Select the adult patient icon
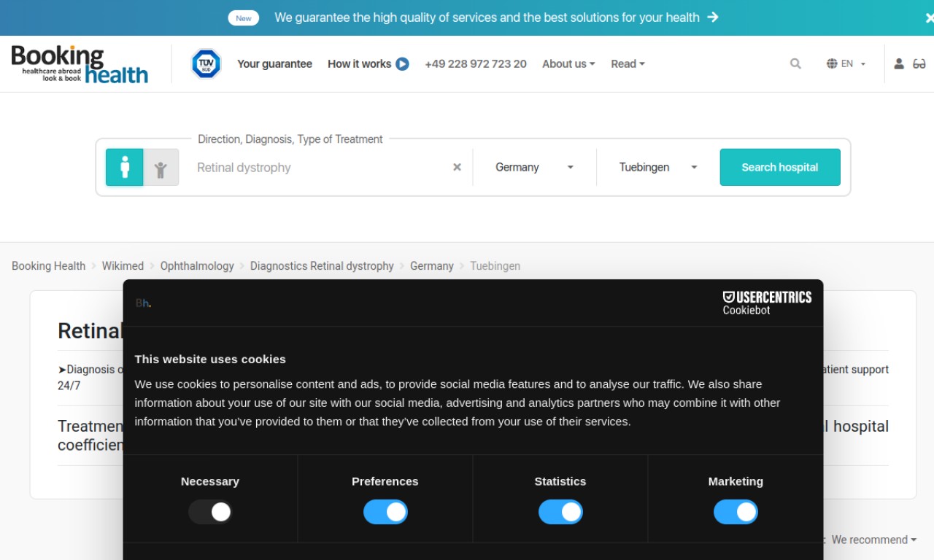The height and width of the screenshot is (560, 934). tap(125, 167)
